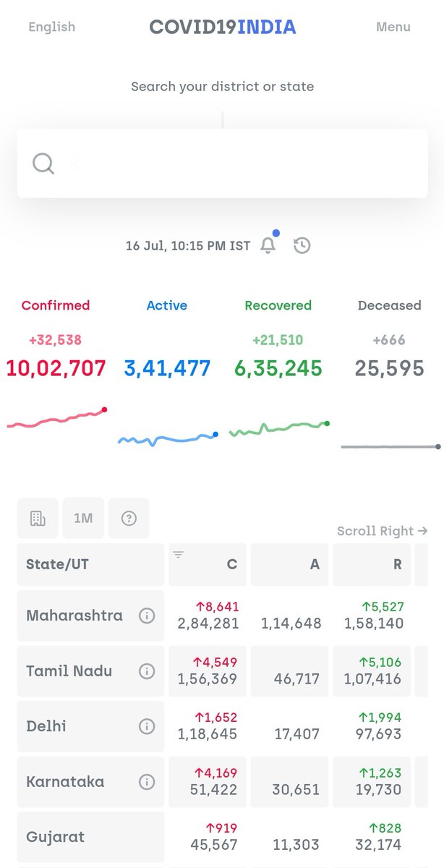Screen dimensions: 444x868
Task: Click total recovered 6,35,245
Action: click(x=278, y=368)
